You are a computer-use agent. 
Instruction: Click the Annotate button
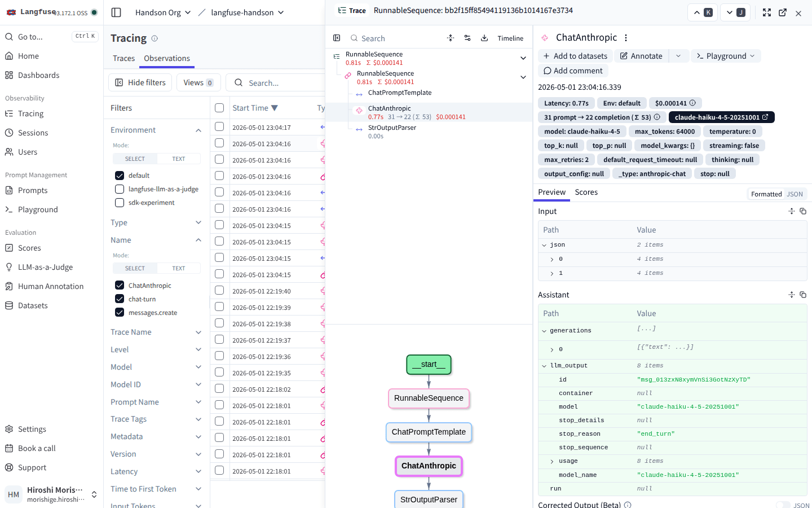(642, 56)
